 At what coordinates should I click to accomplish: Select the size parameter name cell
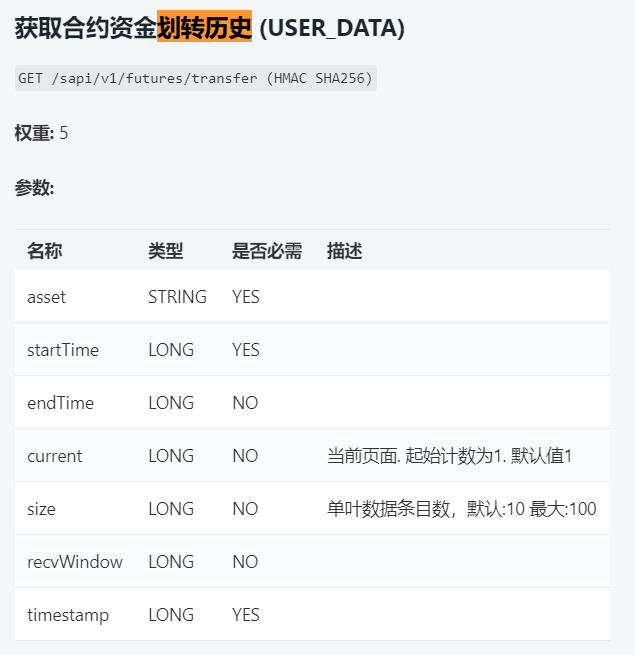41,509
